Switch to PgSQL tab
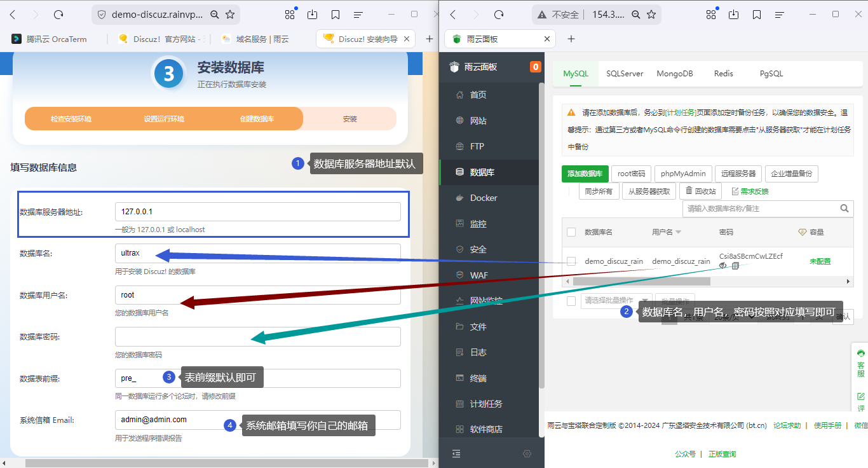This screenshot has width=868, height=468. tap(771, 74)
